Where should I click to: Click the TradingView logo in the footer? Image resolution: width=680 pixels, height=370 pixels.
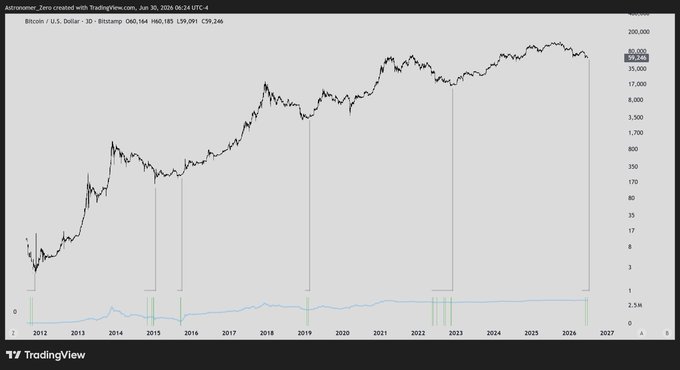(46, 355)
